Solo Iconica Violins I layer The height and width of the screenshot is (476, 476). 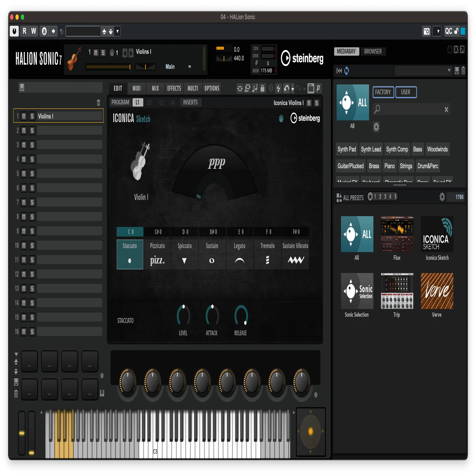317,103
